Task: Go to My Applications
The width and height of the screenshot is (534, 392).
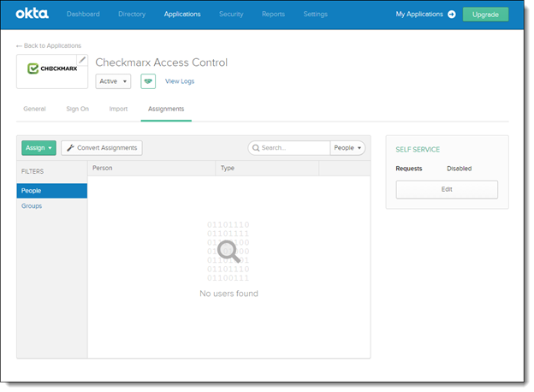Action: coord(419,14)
